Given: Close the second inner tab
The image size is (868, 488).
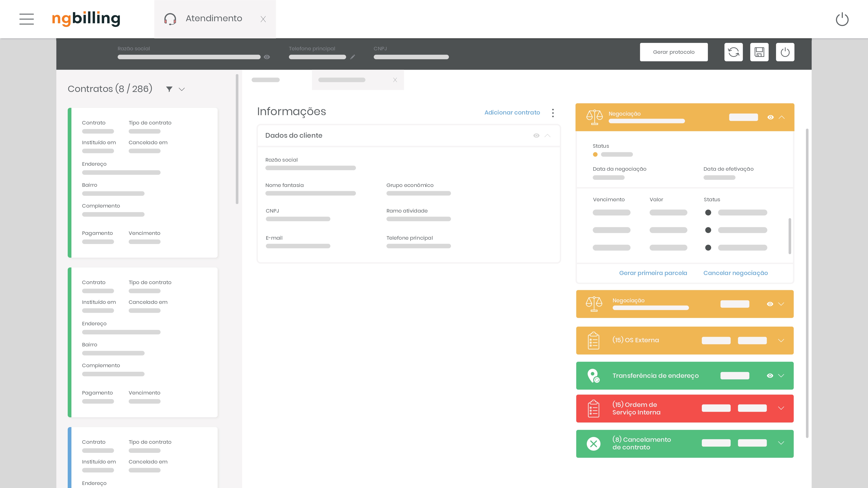Looking at the screenshot, I should point(395,80).
